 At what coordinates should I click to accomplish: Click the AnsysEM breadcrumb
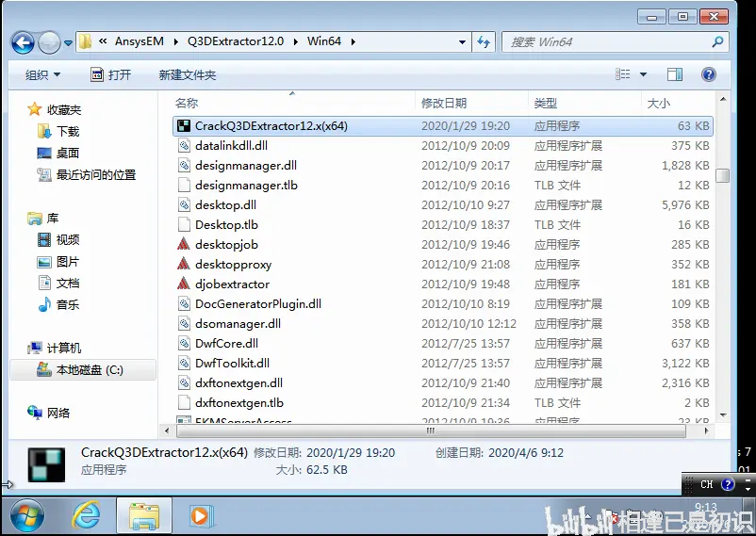(x=139, y=41)
